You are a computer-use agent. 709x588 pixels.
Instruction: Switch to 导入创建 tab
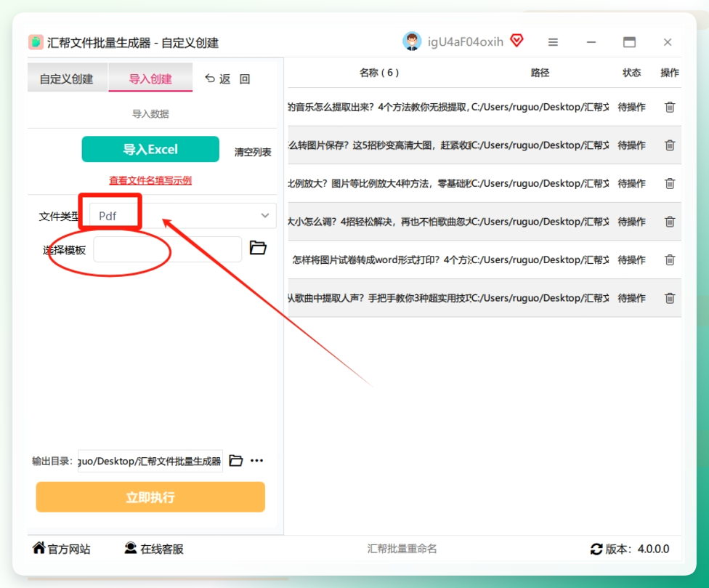pos(150,78)
